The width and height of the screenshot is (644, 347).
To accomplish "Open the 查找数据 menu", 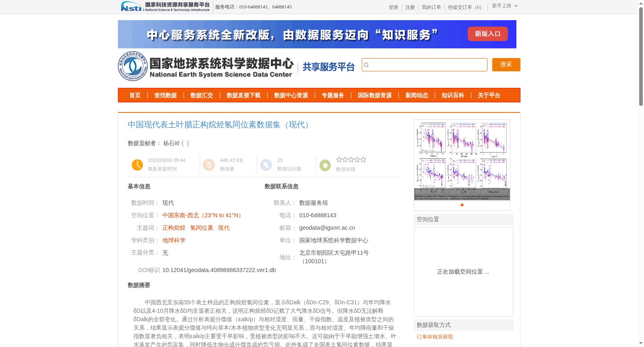I will tap(165, 95).
